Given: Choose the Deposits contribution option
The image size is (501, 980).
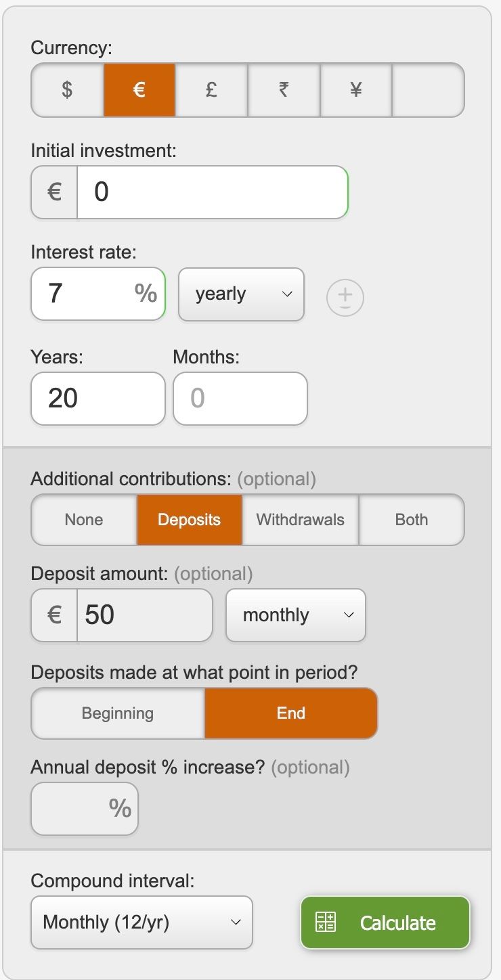Looking at the screenshot, I should (190, 520).
